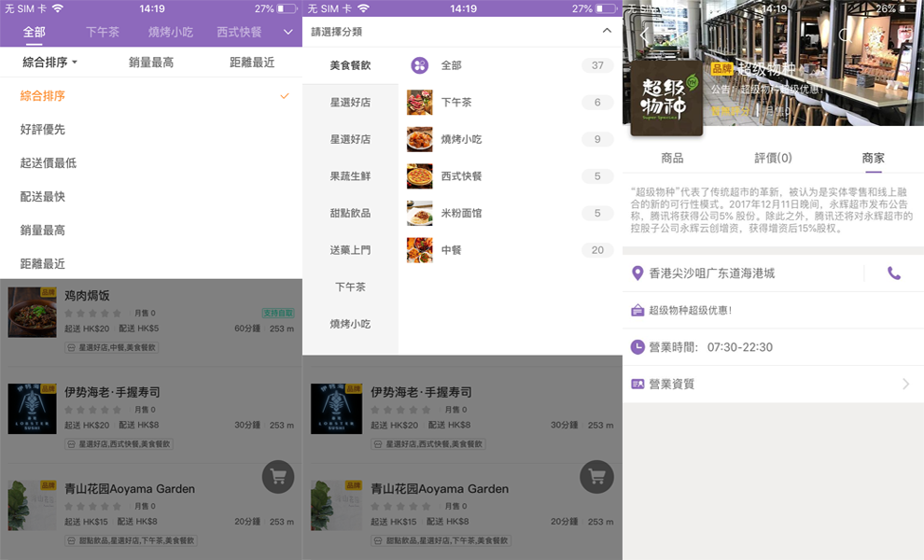Image resolution: width=924 pixels, height=560 pixels.
Task: Select the purple 全部 category icon
Action: (420, 65)
